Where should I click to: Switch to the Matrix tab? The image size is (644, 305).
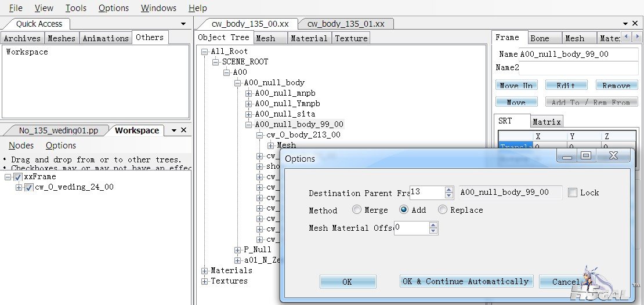pyautogui.click(x=547, y=122)
